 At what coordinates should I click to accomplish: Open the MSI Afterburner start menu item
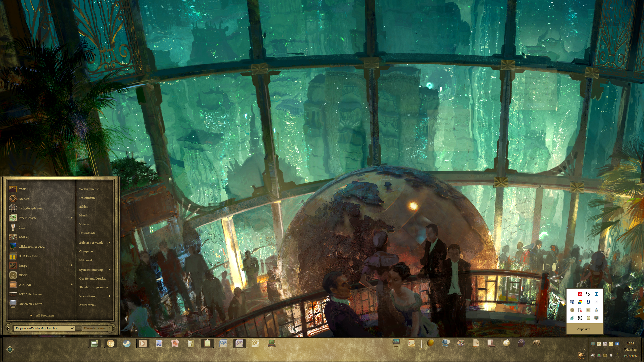pos(30,294)
